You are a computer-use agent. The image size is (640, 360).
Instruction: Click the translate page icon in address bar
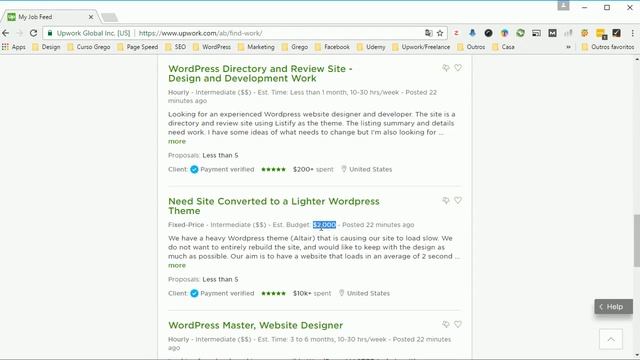(429, 33)
